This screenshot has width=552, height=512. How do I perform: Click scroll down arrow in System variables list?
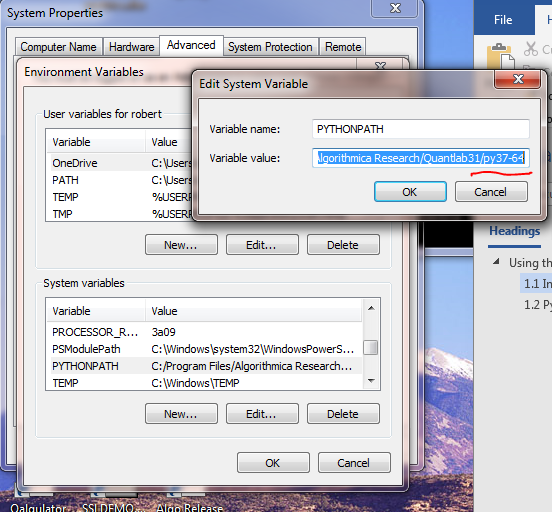click(371, 380)
